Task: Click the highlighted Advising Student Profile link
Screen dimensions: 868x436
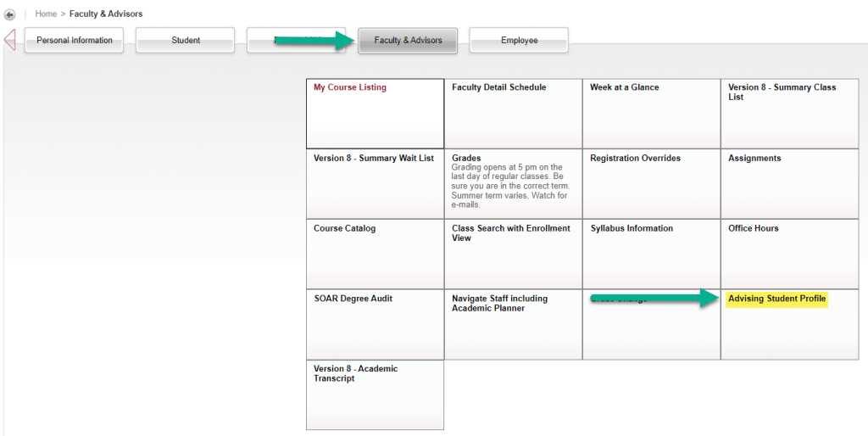Action: pyautogui.click(x=776, y=299)
